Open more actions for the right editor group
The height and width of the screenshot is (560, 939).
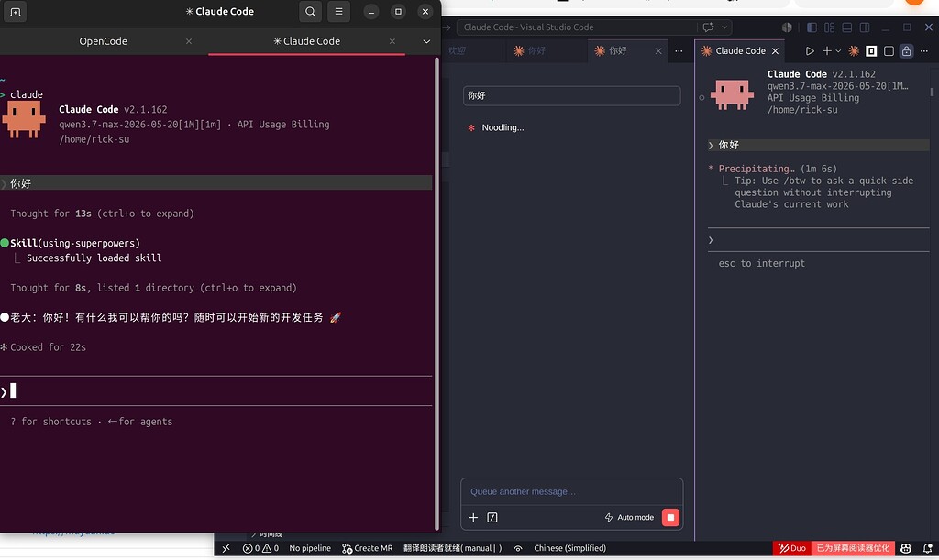point(924,50)
